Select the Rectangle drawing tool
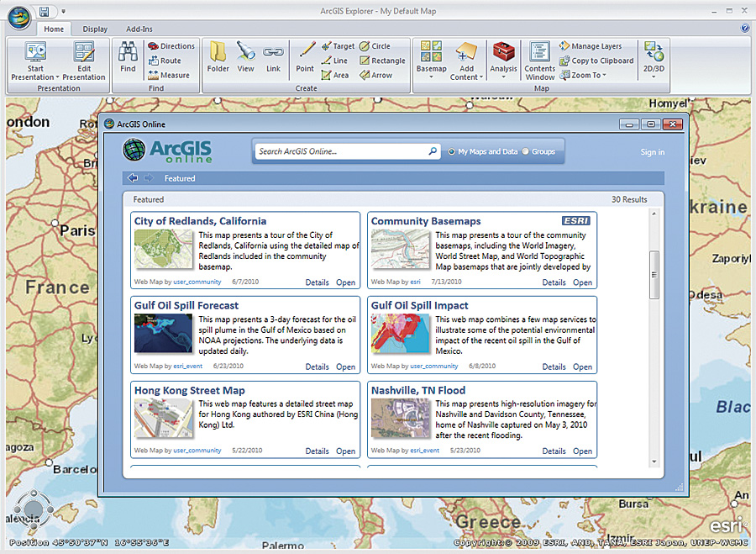Image resolution: width=756 pixels, height=554 pixels. point(382,61)
